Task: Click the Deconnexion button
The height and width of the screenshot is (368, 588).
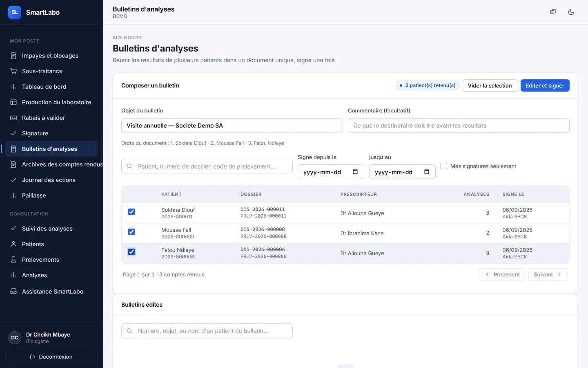Action: tap(51, 357)
